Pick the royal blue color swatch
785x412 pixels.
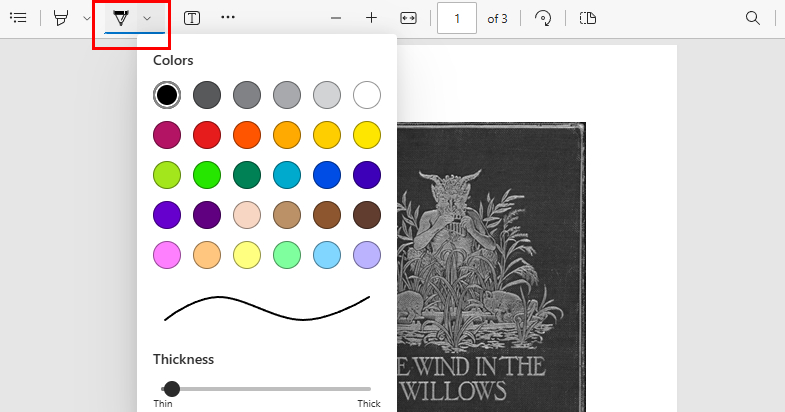click(327, 175)
